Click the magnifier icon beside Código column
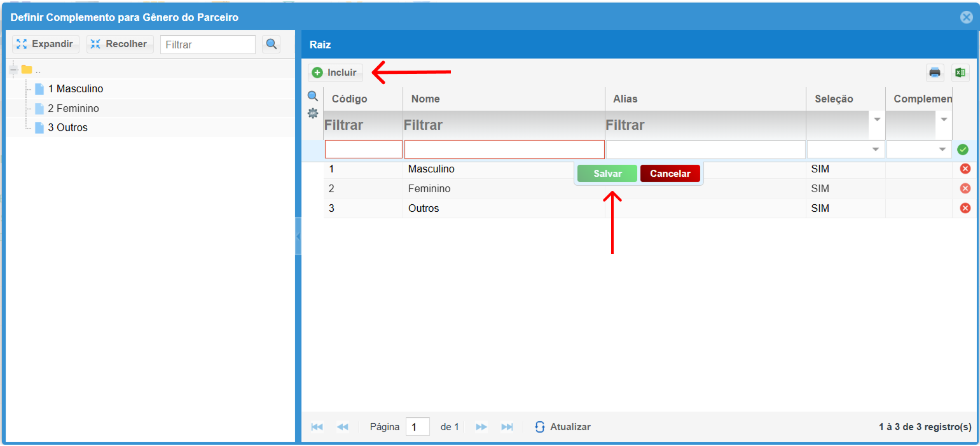This screenshot has width=980, height=446. click(313, 96)
